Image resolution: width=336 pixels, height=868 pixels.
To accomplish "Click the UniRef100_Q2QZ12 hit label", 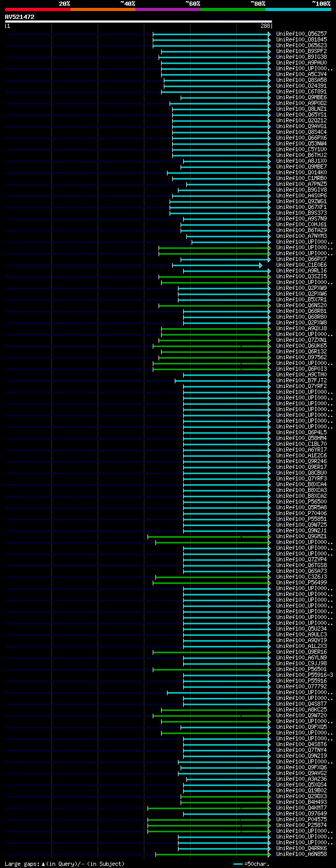I will tap(301, 120).
